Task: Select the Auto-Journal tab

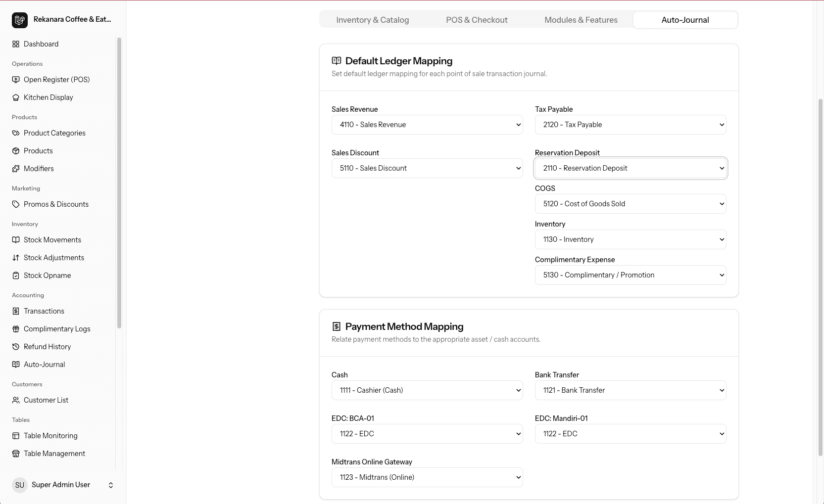Action: (x=685, y=20)
